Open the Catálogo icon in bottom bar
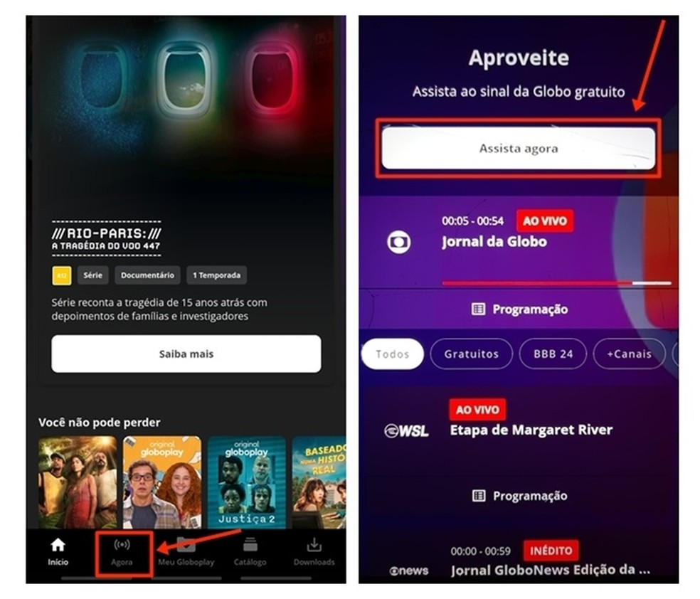The height and width of the screenshot is (599, 700). [250, 545]
